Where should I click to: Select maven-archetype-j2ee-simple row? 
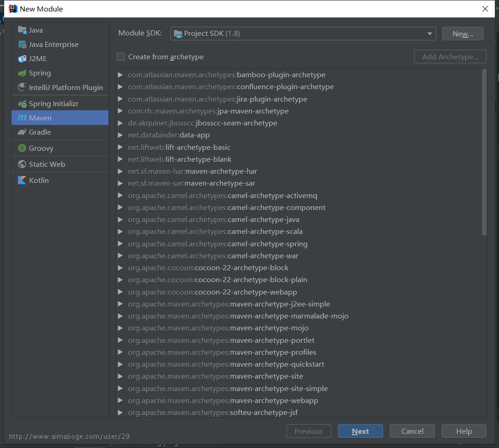pos(298,304)
